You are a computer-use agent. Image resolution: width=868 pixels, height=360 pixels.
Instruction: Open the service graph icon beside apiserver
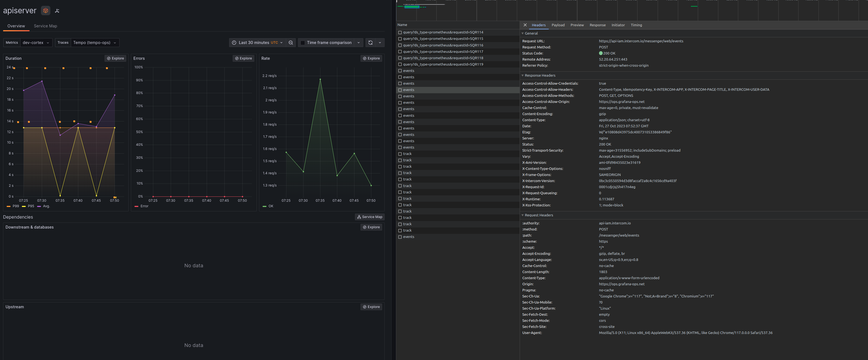(x=57, y=11)
